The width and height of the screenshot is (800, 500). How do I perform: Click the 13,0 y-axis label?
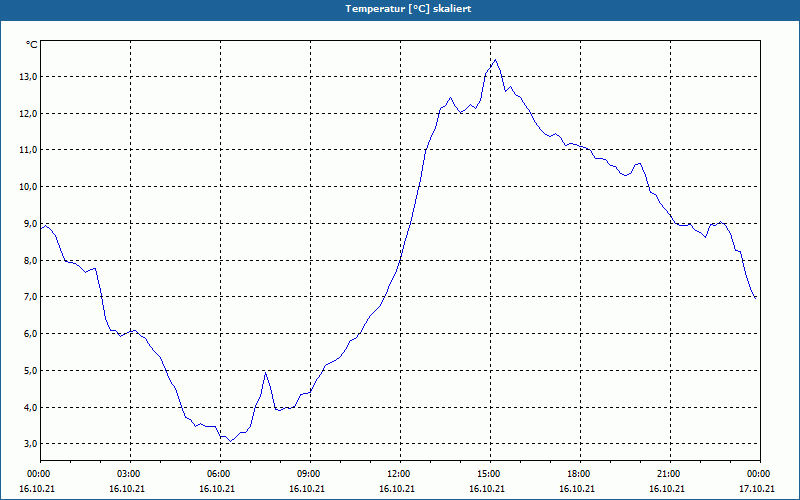click(x=28, y=77)
